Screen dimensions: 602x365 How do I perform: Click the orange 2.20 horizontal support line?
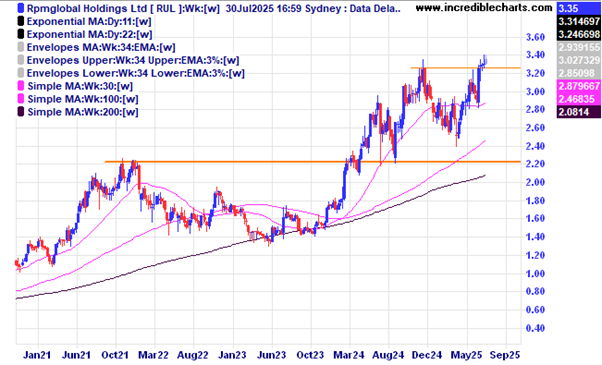click(x=313, y=162)
